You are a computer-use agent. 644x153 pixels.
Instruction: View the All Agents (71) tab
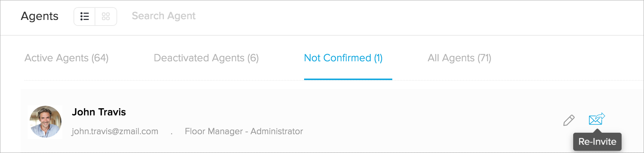(459, 58)
